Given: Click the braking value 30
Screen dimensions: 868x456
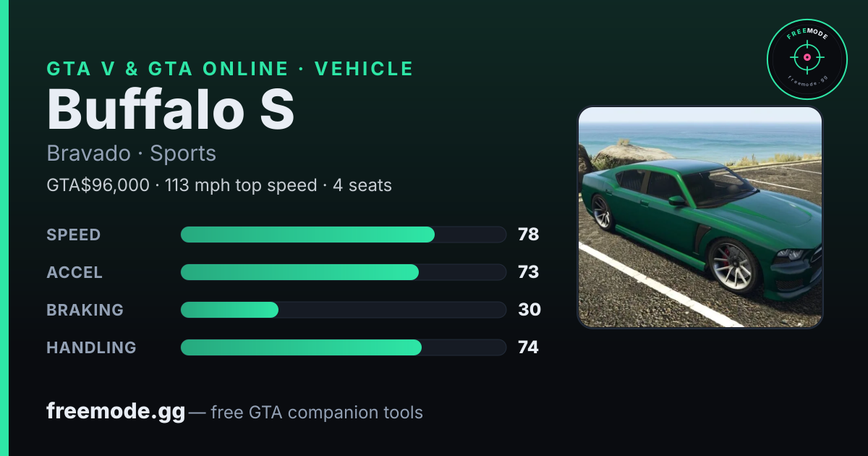Looking at the screenshot, I should point(529,310).
